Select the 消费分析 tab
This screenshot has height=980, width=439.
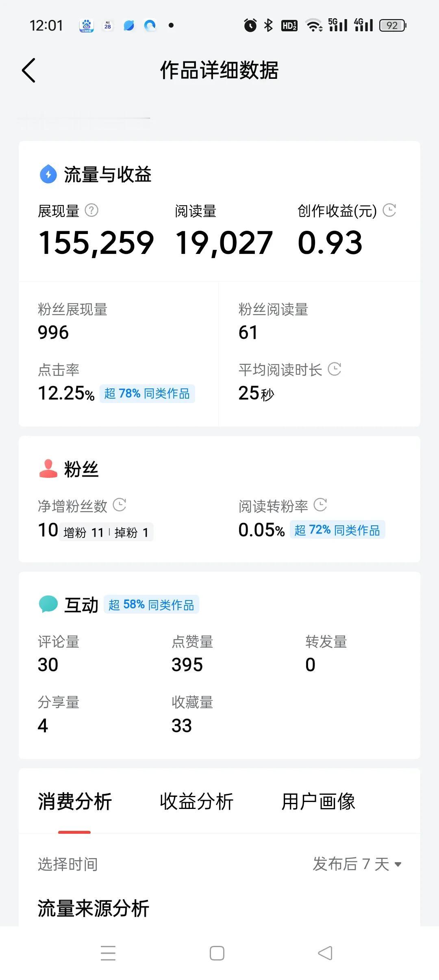pyautogui.click(x=74, y=802)
